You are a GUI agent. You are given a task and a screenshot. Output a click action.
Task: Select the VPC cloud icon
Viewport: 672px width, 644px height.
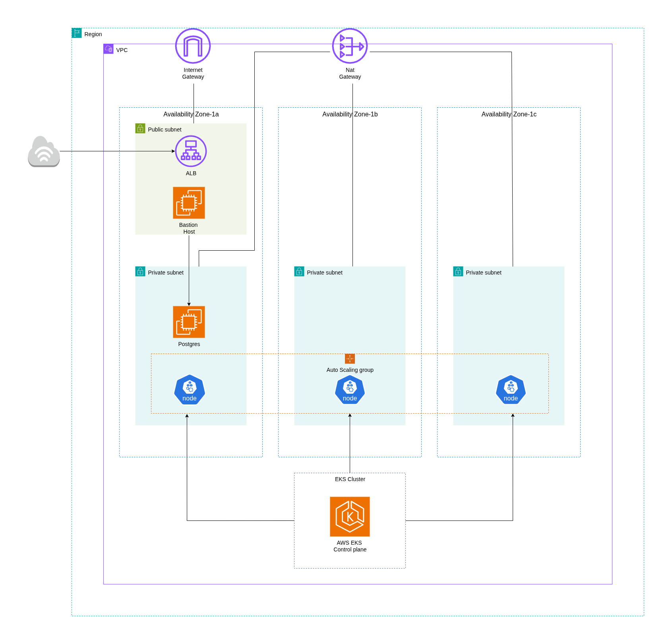(x=108, y=49)
